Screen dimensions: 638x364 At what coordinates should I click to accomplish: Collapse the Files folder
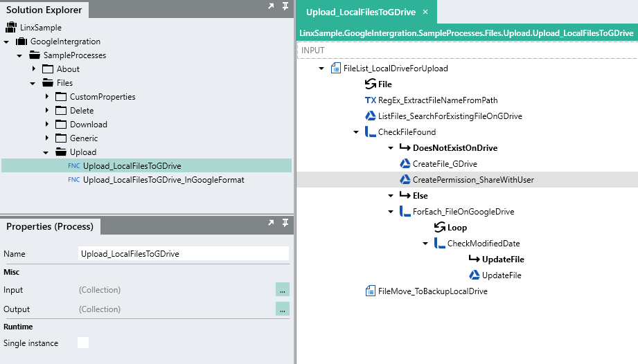tap(33, 83)
